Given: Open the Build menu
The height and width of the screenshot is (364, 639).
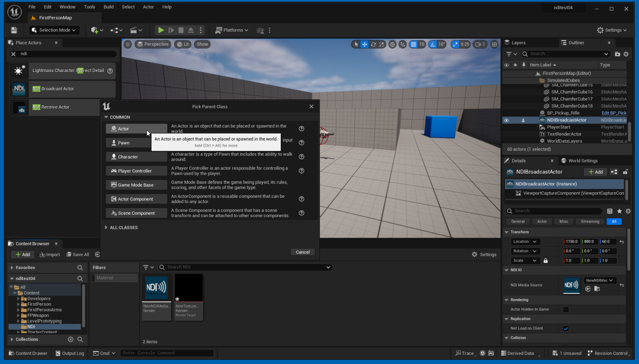Looking at the screenshot, I should [108, 7].
